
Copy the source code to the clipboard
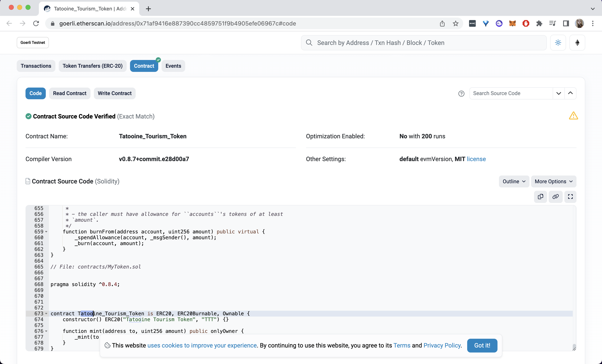point(540,197)
